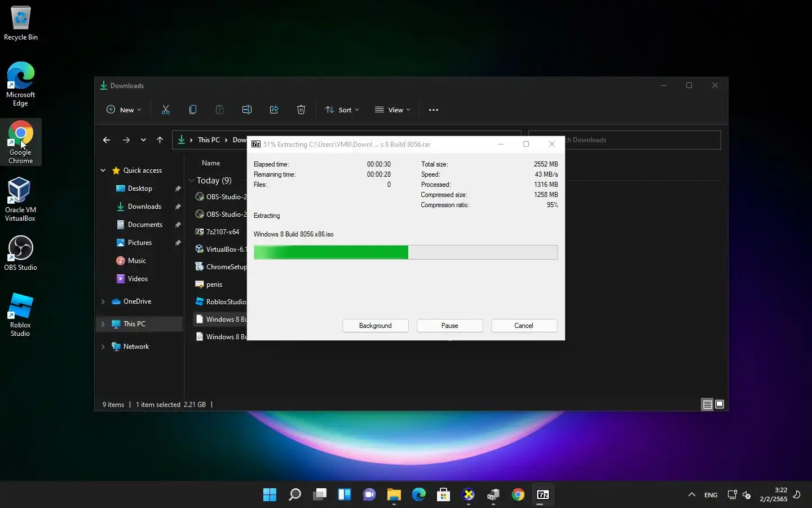Select Videos in Quick access
The image size is (812, 508).
pyautogui.click(x=138, y=279)
